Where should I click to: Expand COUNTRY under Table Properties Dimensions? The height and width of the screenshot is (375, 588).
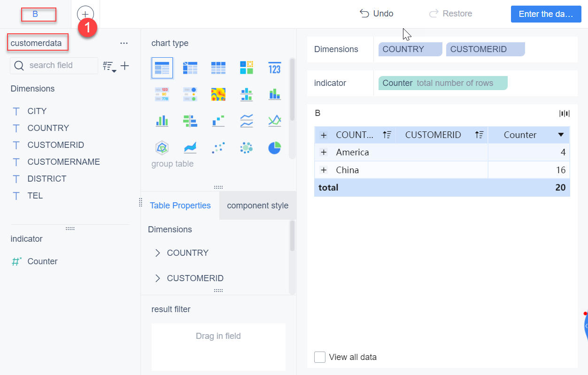(158, 253)
